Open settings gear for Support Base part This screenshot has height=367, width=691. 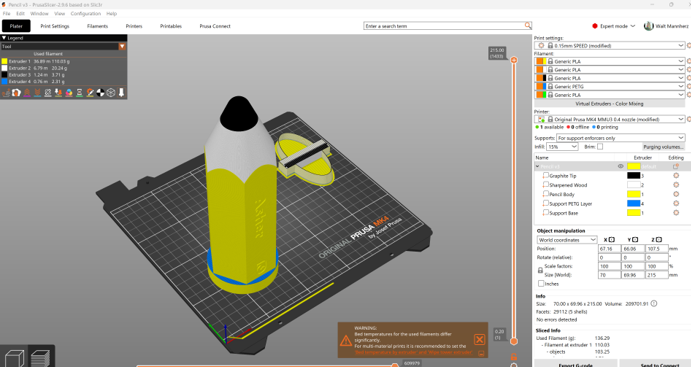(676, 213)
